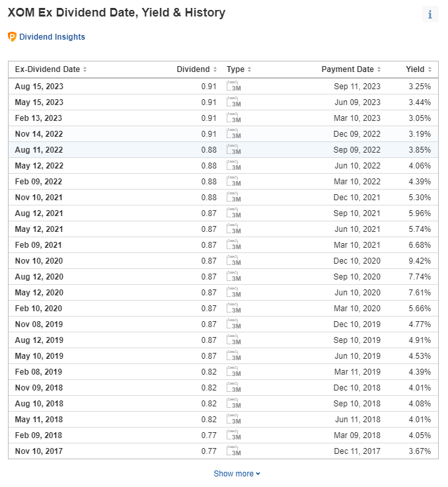Click the 9.42% yield value
This screenshot has width=448, height=487.
point(420,260)
